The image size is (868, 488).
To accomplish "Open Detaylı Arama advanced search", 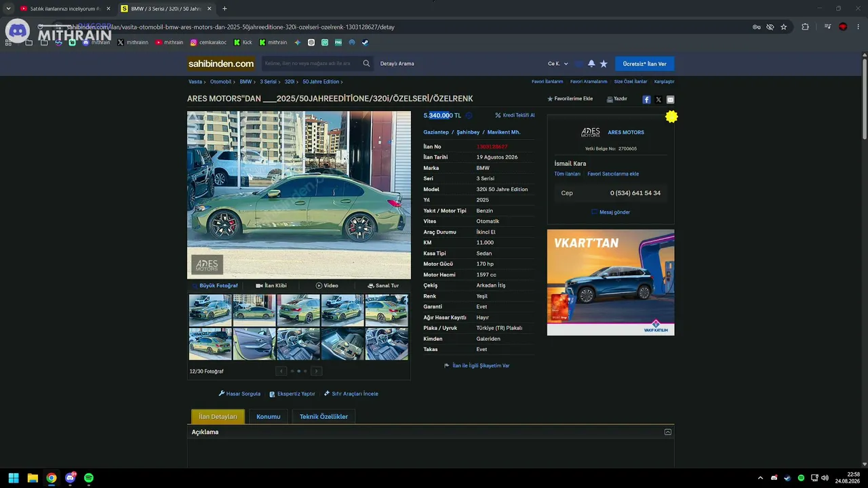I will (x=397, y=64).
